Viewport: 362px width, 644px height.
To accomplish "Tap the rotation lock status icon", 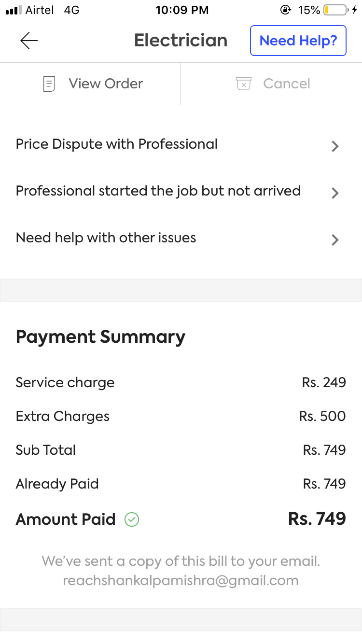I will click(x=286, y=10).
